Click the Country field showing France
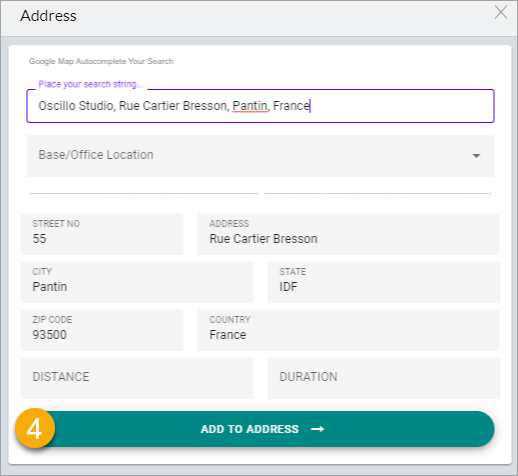The width and height of the screenshot is (518, 476). click(348, 330)
